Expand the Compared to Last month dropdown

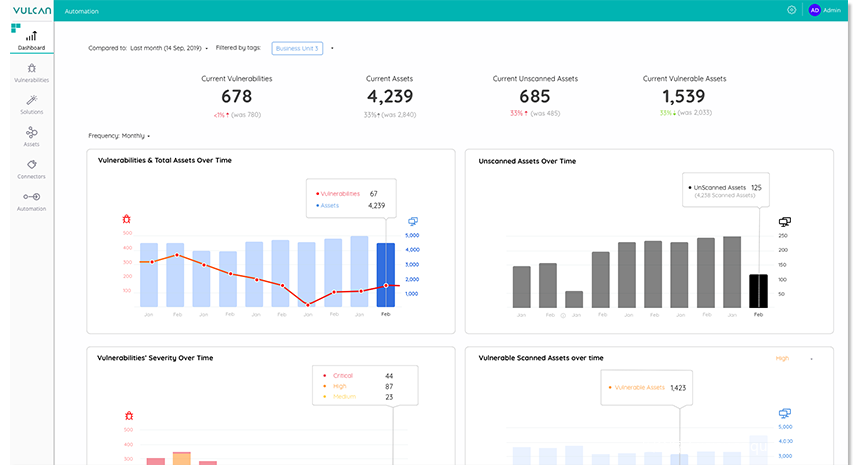point(206,48)
